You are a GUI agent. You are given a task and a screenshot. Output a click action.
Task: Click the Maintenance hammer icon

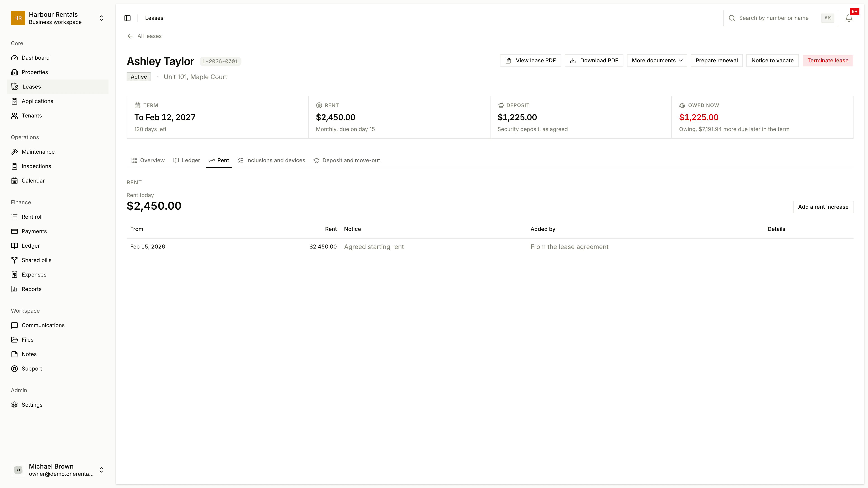point(14,152)
